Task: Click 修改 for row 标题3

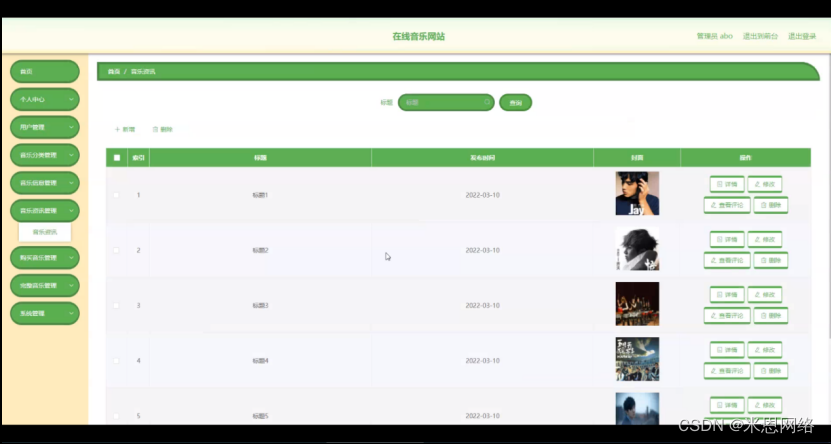Action: (765, 295)
